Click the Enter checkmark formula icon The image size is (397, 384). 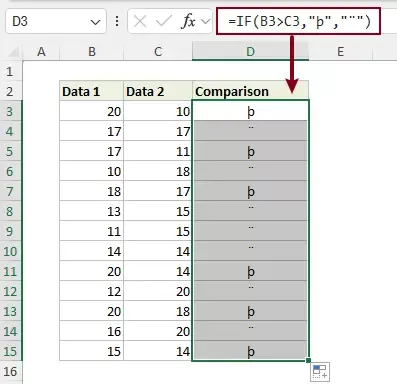163,22
